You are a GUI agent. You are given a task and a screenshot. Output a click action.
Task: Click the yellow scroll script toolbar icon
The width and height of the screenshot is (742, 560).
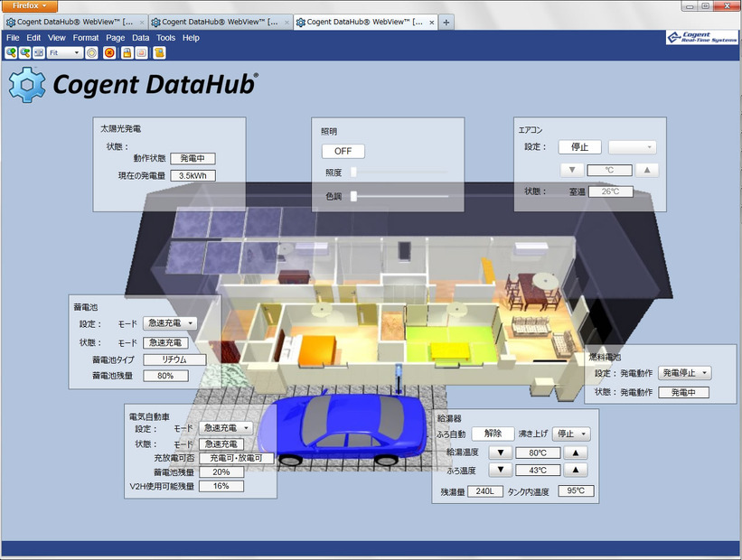tap(159, 53)
